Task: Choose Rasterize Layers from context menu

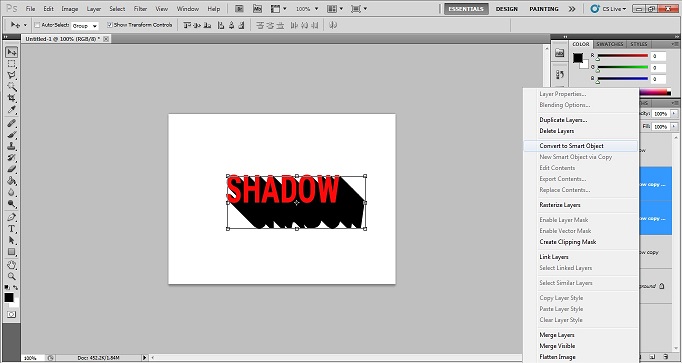Action: click(x=581, y=205)
